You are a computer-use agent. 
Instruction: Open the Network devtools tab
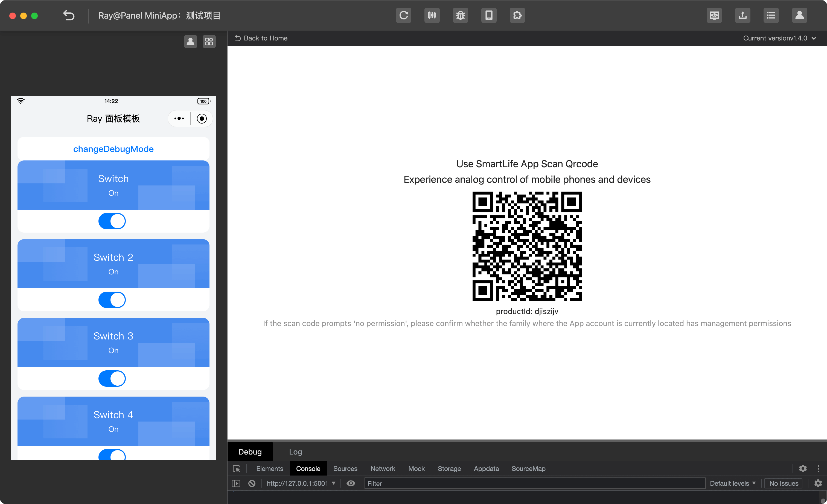coord(383,468)
